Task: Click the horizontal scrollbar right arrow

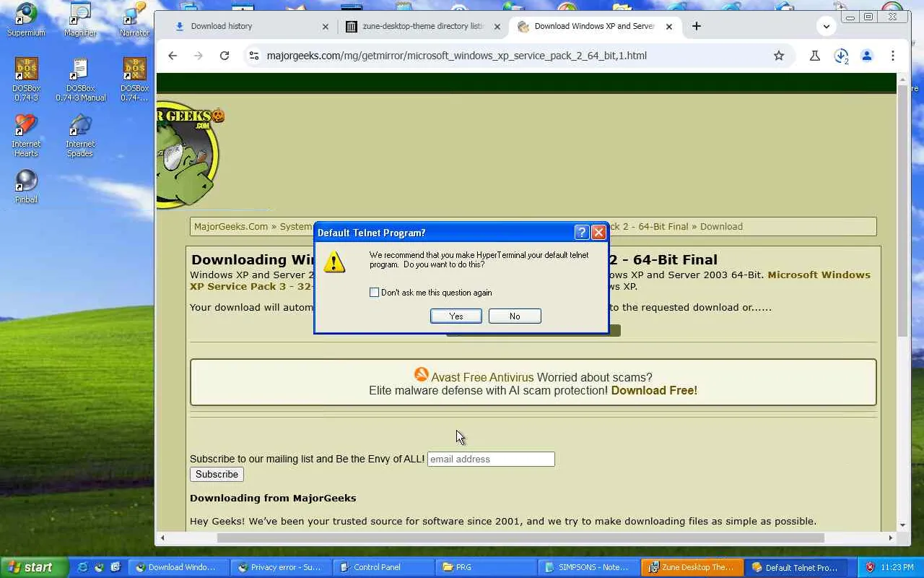Action: [891, 538]
